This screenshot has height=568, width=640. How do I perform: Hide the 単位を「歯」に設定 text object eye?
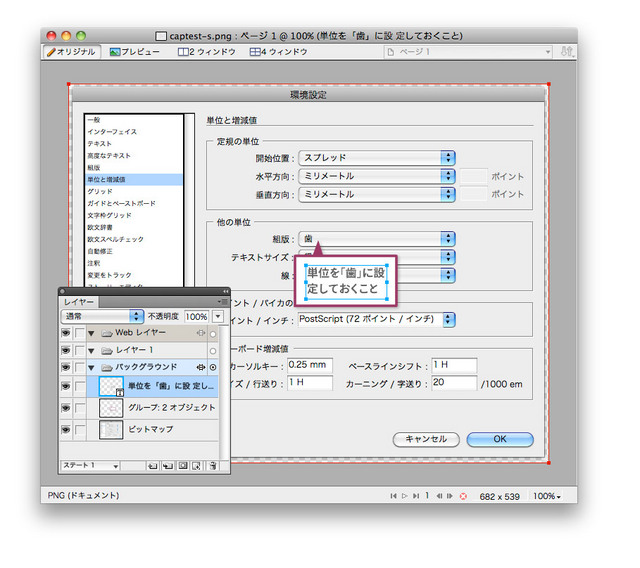pyautogui.click(x=65, y=386)
